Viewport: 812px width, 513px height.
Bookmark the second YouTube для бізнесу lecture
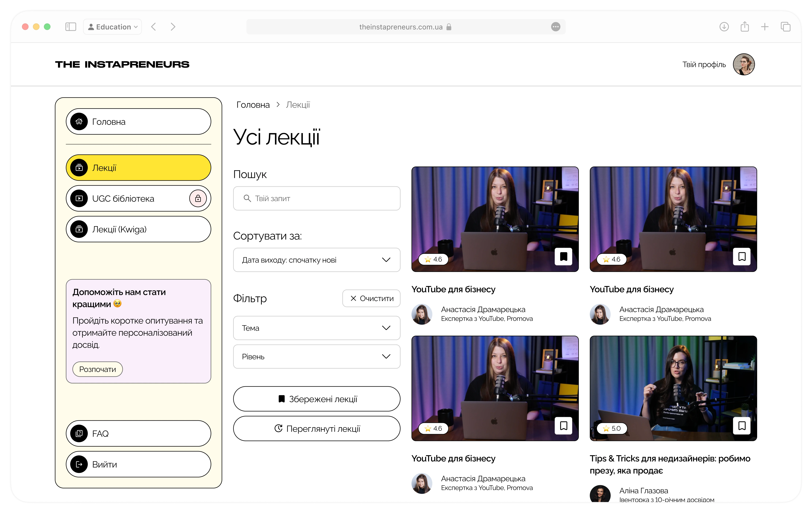(x=742, y=256)
